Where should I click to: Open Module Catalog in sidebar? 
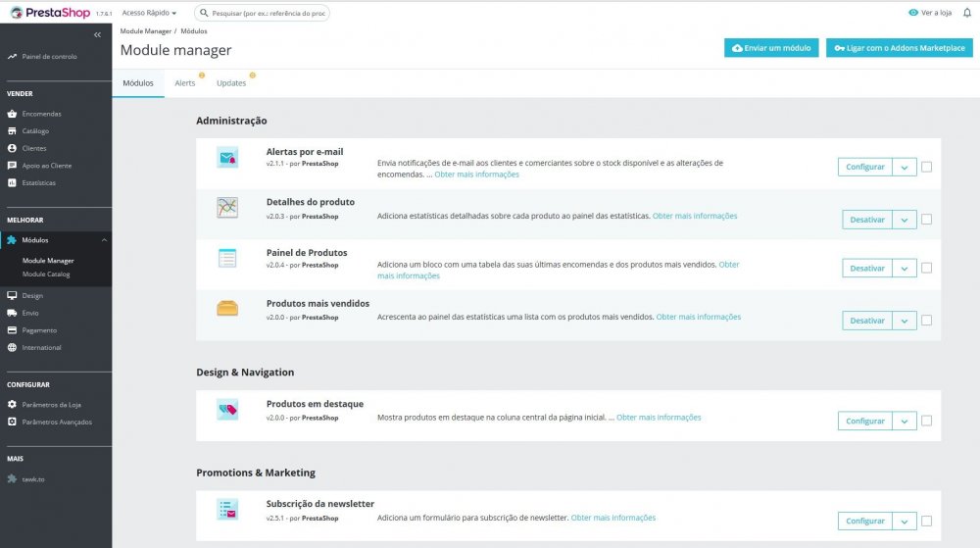coord(46,274)
